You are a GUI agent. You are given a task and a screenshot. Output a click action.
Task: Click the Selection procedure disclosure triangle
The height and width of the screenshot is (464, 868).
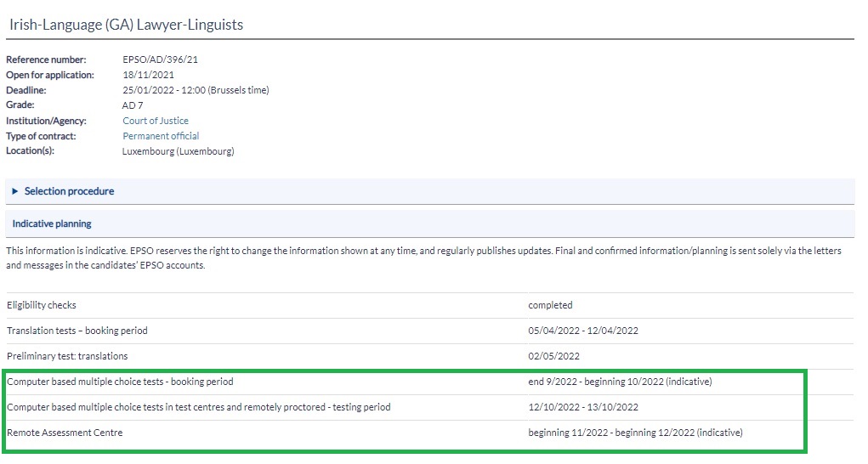coord(15,191)
